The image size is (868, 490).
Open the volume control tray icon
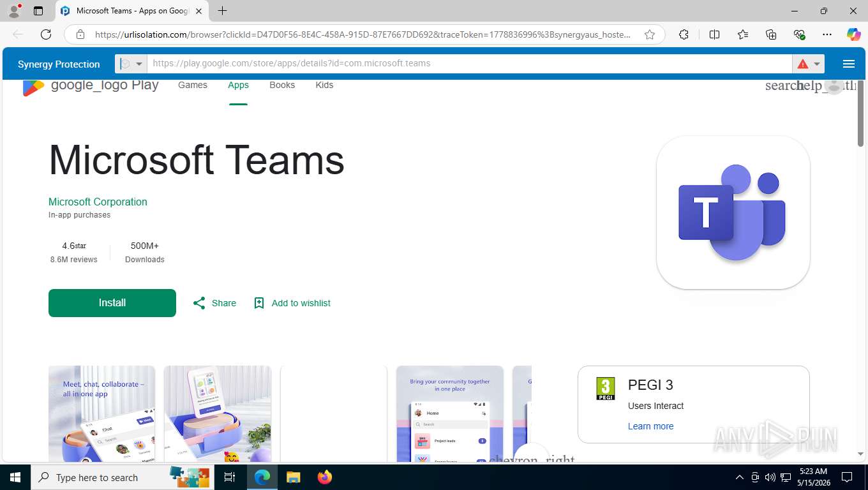770,477
